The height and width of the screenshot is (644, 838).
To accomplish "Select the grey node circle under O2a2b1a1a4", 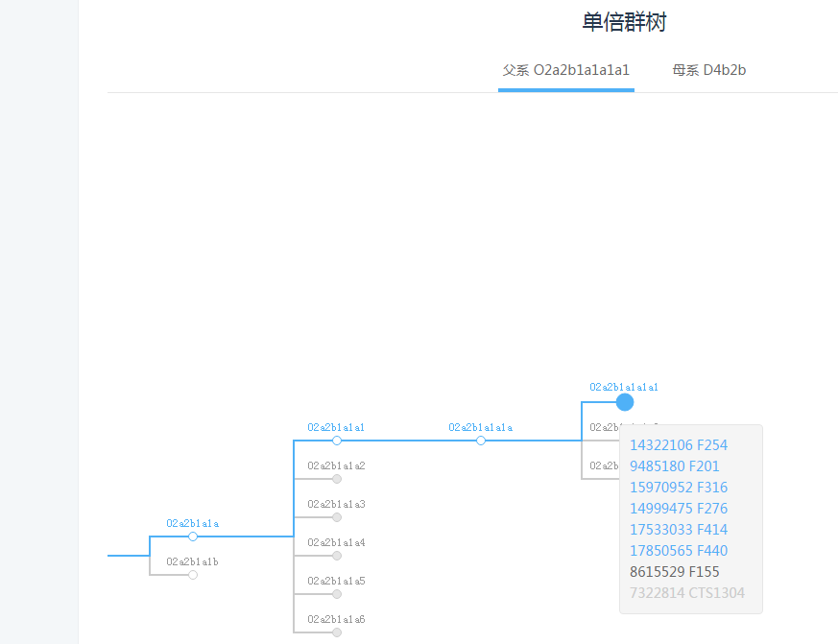I will click(337, 556).
